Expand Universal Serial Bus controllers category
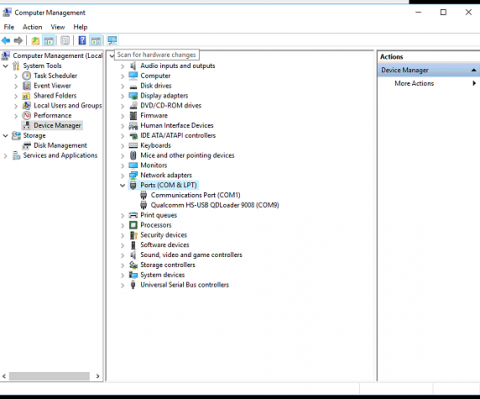The image size is (480, 399). pos(122,285)
